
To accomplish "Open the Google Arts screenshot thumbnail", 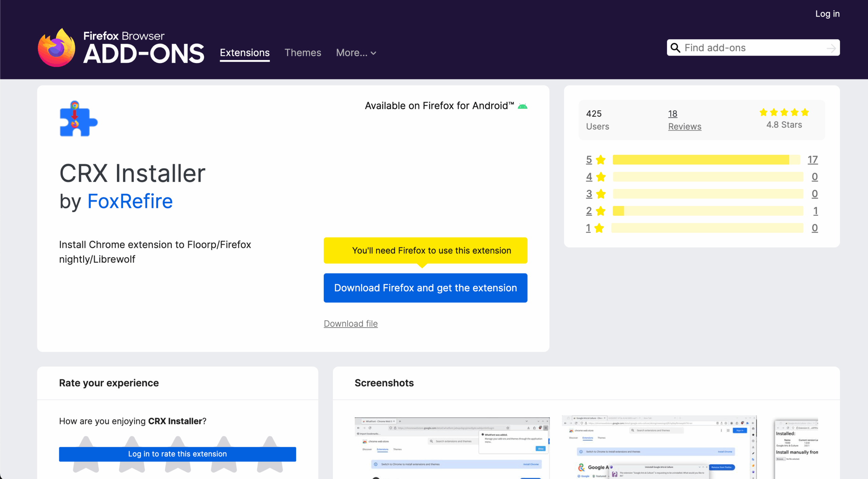I will (x=659, y=447).
